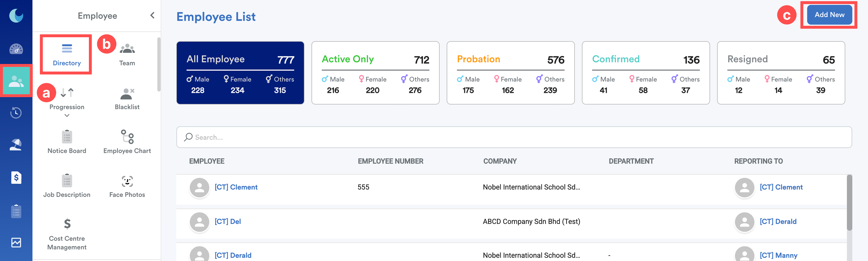The width and height of the screenshot is (868, 261).
Task: Switch to the Team menu item
Action: tap(127, 55)
